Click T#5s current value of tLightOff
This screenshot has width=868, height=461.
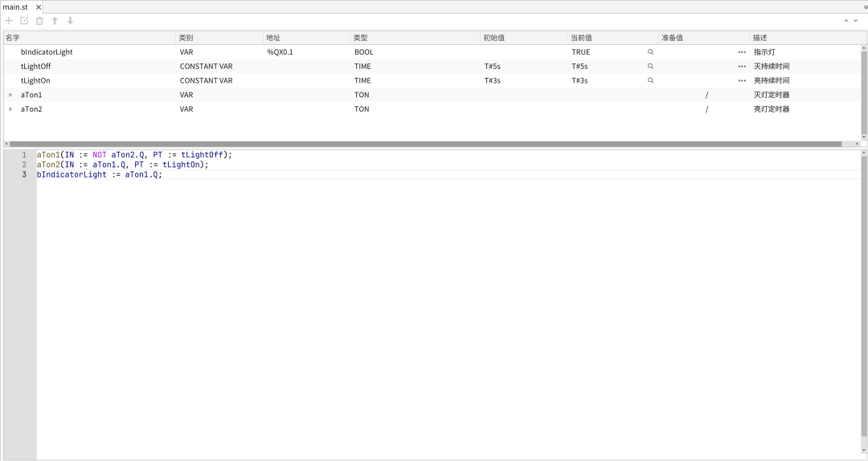point(579,67)
